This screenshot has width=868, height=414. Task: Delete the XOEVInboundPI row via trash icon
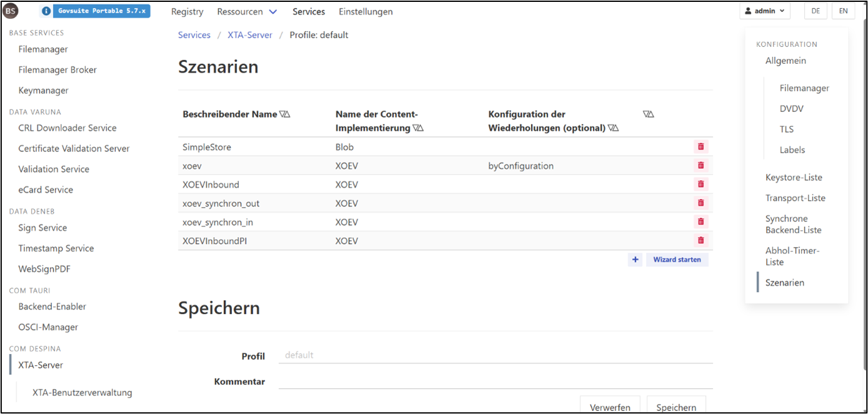click(x=701, y=240)
